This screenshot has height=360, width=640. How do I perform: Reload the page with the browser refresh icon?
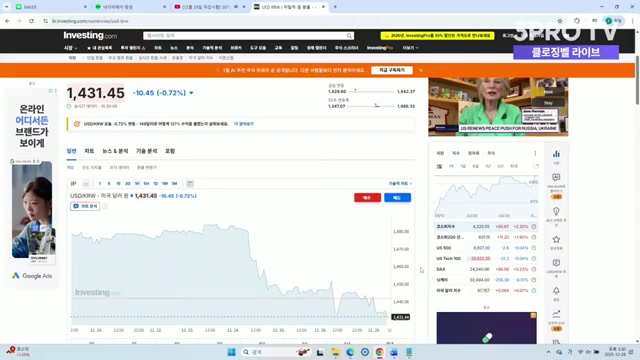coord(31,21)
